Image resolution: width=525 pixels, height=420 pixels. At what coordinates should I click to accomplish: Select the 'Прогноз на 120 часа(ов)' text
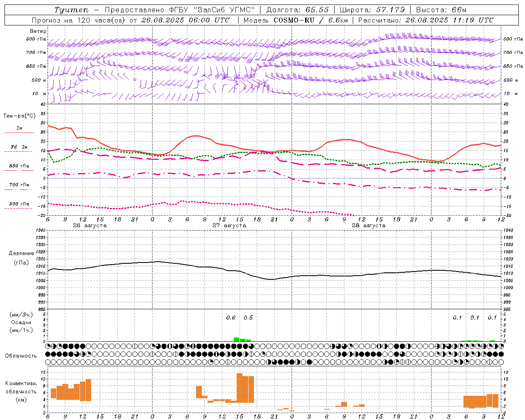point(79,20)
